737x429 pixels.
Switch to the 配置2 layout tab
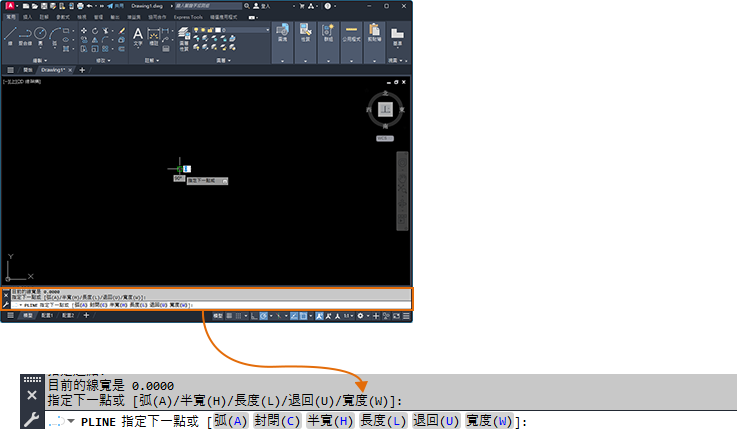coord(68,316)
